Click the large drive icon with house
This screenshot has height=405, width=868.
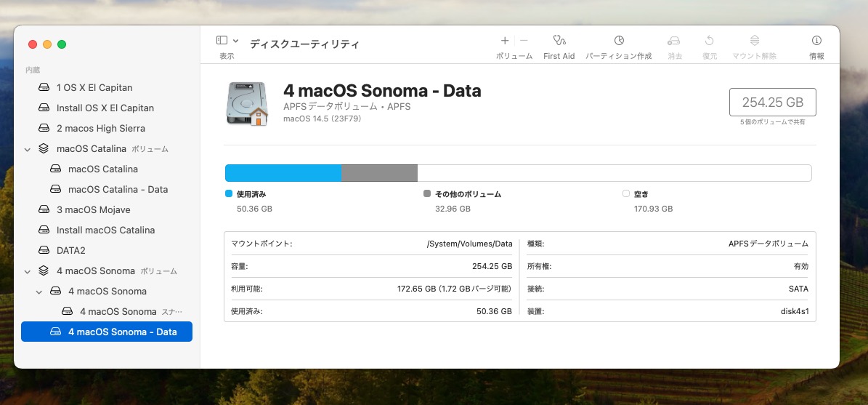247,103
